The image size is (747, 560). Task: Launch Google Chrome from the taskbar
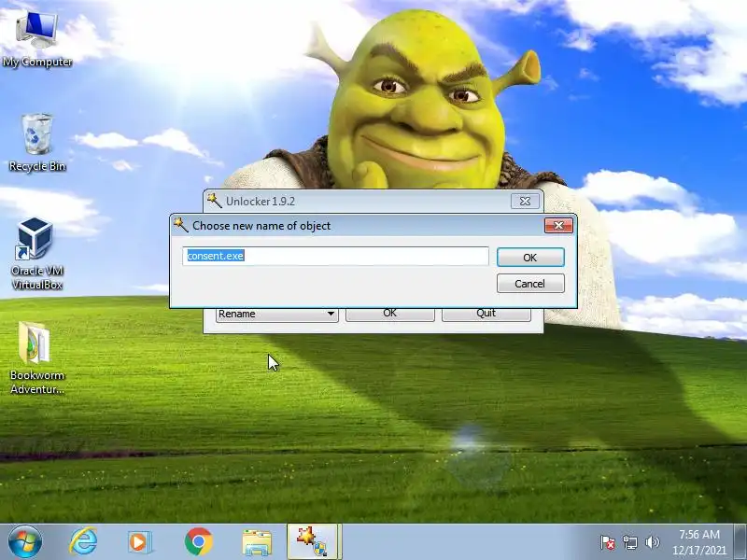[199, 541]
